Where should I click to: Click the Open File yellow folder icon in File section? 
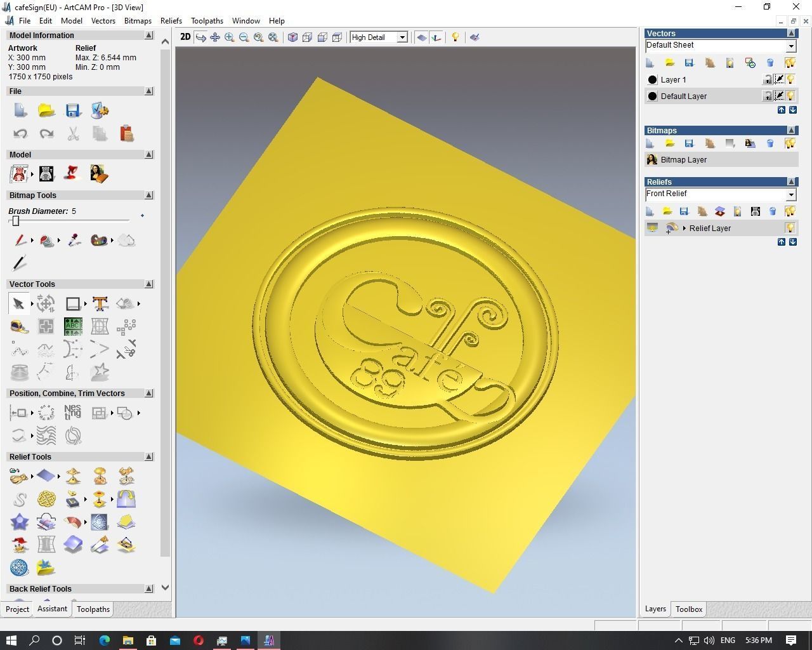tap(46, 110)
